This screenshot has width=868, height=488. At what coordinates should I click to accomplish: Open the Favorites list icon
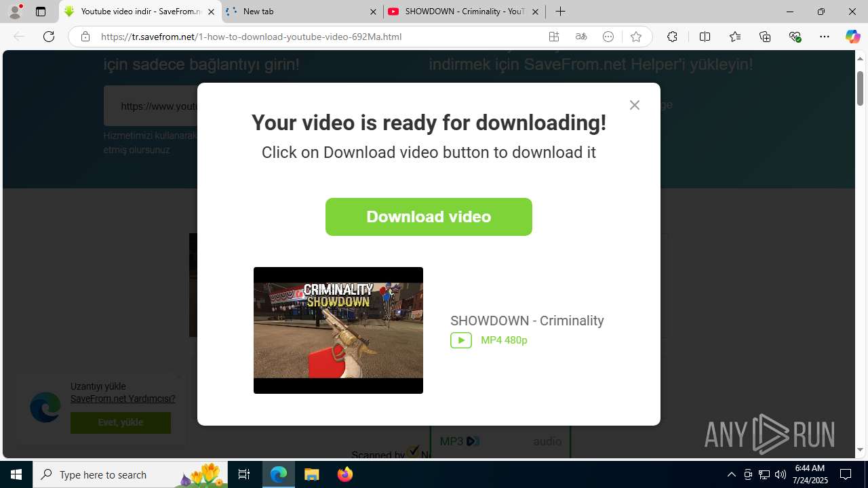click(x=735, y=37)
